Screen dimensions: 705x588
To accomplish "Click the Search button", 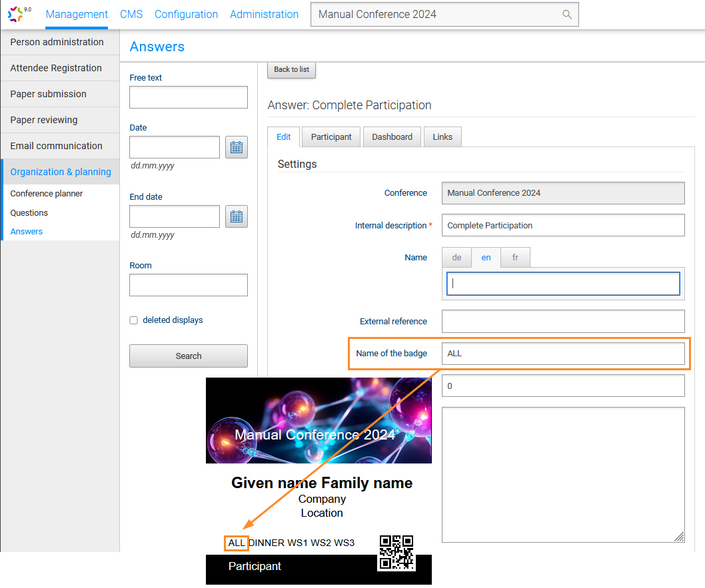I will coord(188,356).
